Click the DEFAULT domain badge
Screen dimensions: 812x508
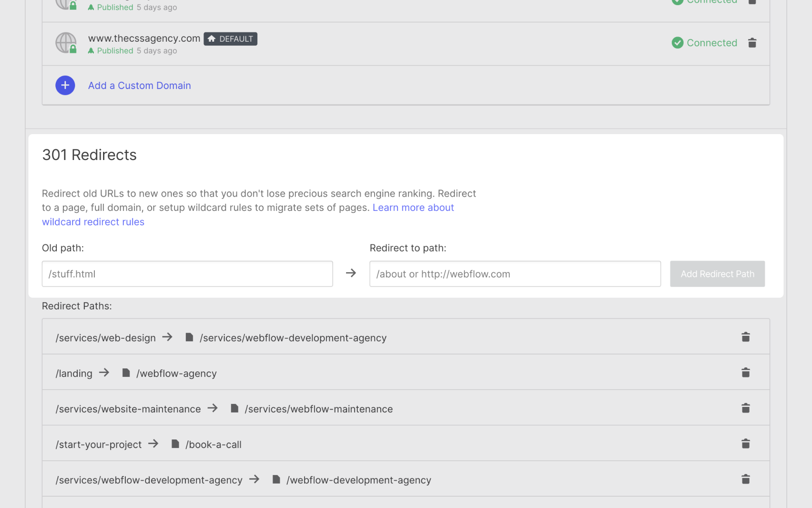230,39
